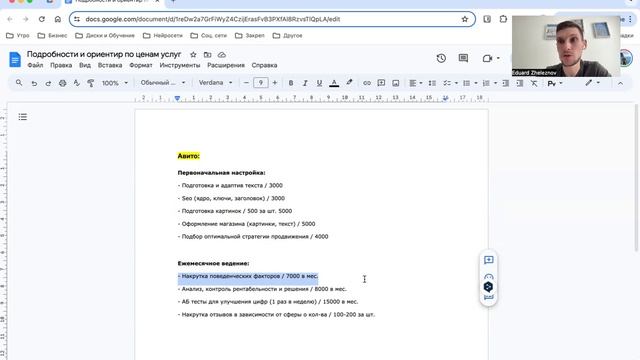The height and width of the screenshot is (360, 640).
Task: Open the comment history
Action: point(463,58)
